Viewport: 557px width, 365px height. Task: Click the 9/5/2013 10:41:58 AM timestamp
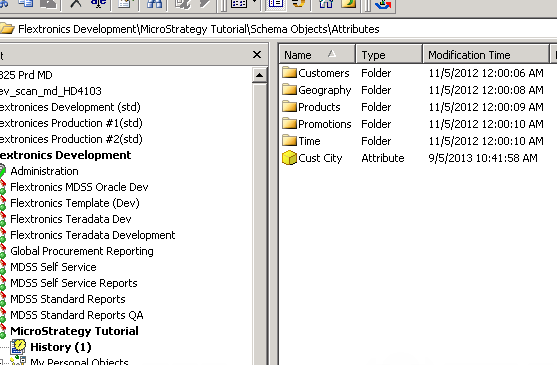[483, 158]
